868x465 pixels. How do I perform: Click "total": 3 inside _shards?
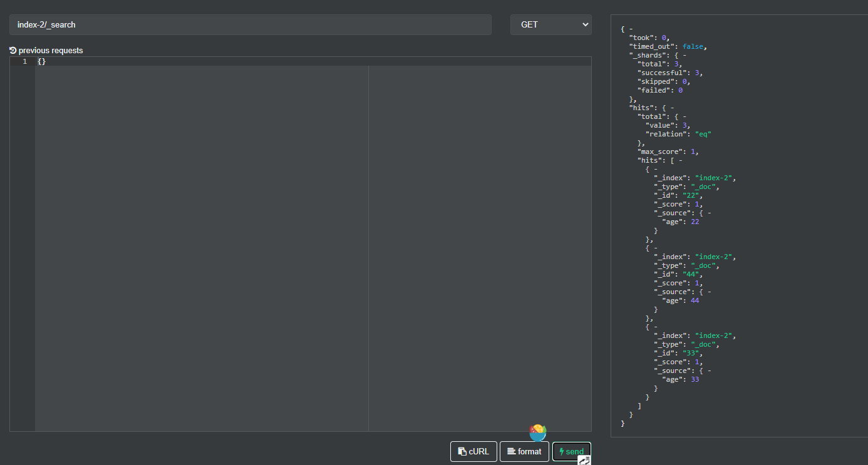click(660, 64)
